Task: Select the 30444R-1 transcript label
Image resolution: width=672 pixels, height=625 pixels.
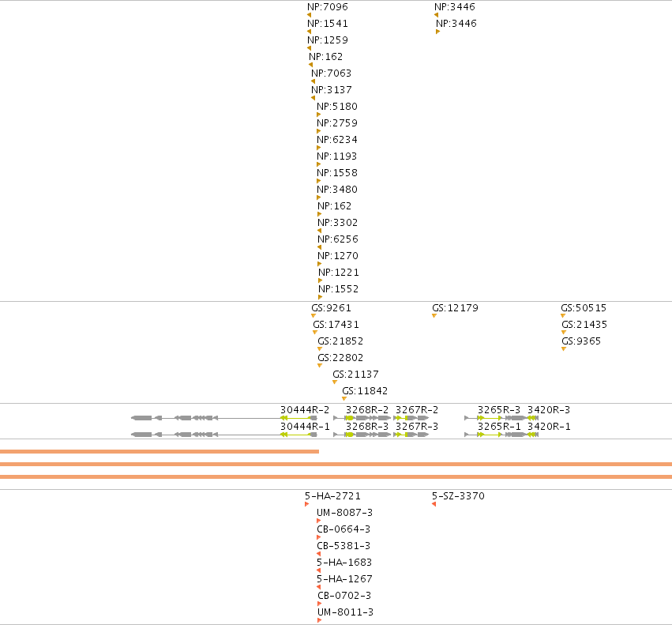Action: [x=305, y=427]
